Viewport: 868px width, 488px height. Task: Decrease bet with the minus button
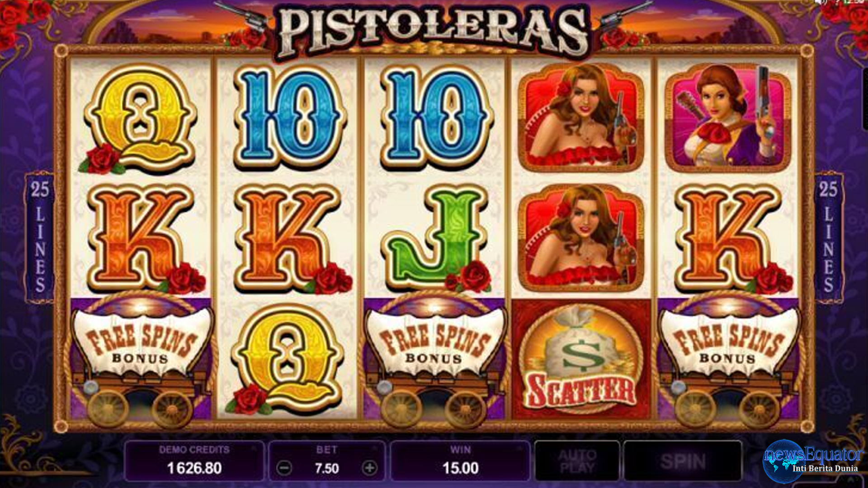point(284,468)
